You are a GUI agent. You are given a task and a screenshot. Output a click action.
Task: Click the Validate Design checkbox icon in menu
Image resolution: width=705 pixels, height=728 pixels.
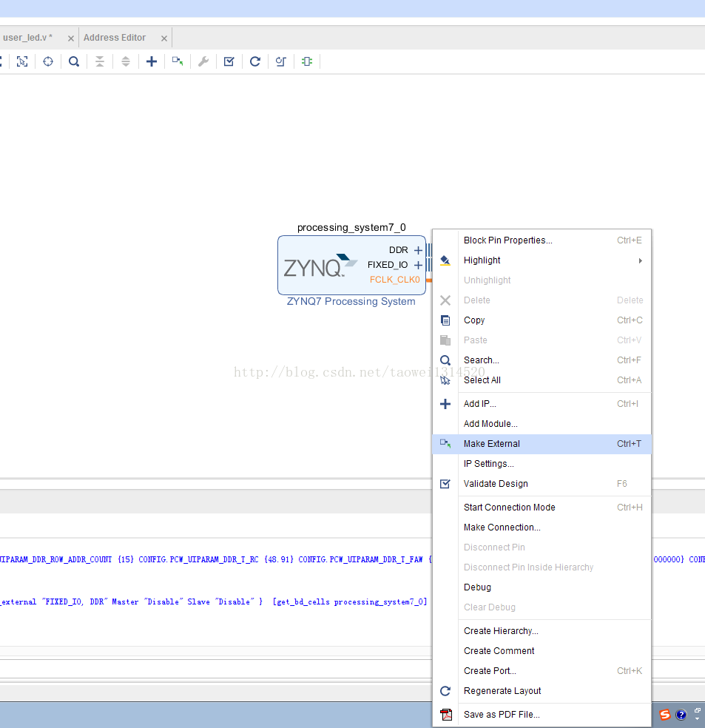[445, 484]
